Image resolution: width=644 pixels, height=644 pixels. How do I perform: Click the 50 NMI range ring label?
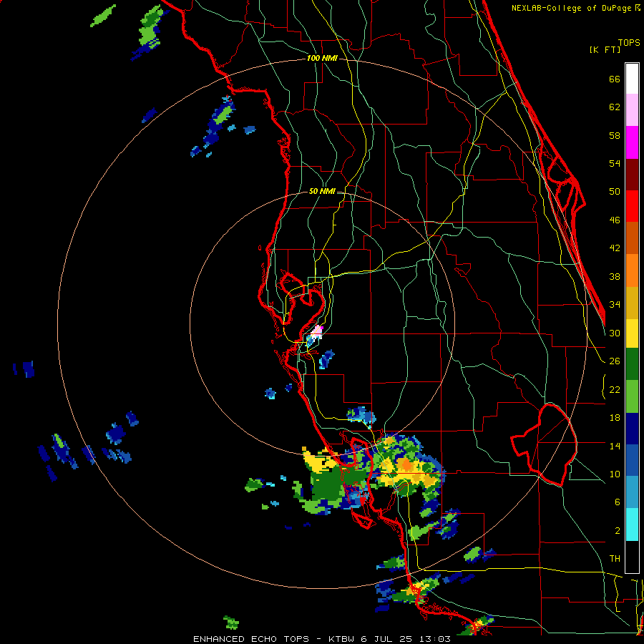(x=322, y=191)
